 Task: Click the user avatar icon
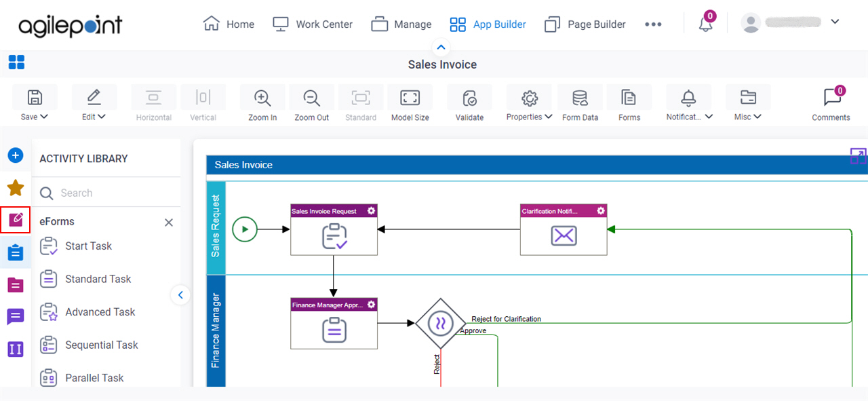pos(751,23)
